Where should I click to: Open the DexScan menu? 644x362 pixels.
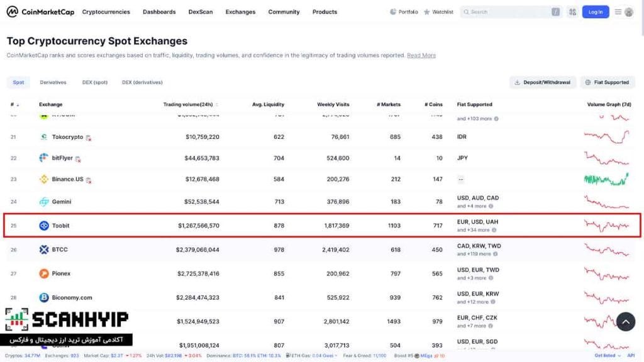point(201,12)
